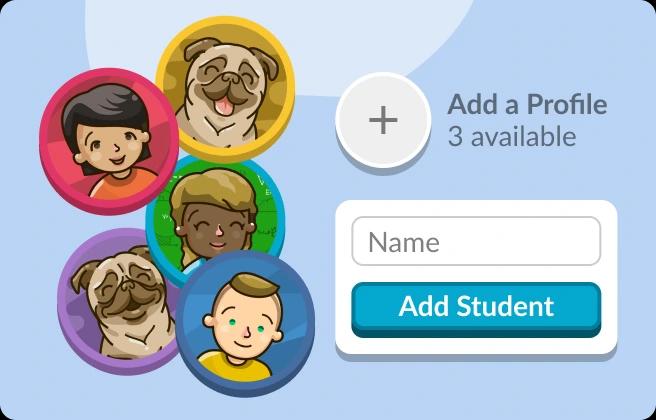Select the pug avatar with purple border
Image resolution: width=656 pixels, height=420 pixels.
(x=121, y=299)
